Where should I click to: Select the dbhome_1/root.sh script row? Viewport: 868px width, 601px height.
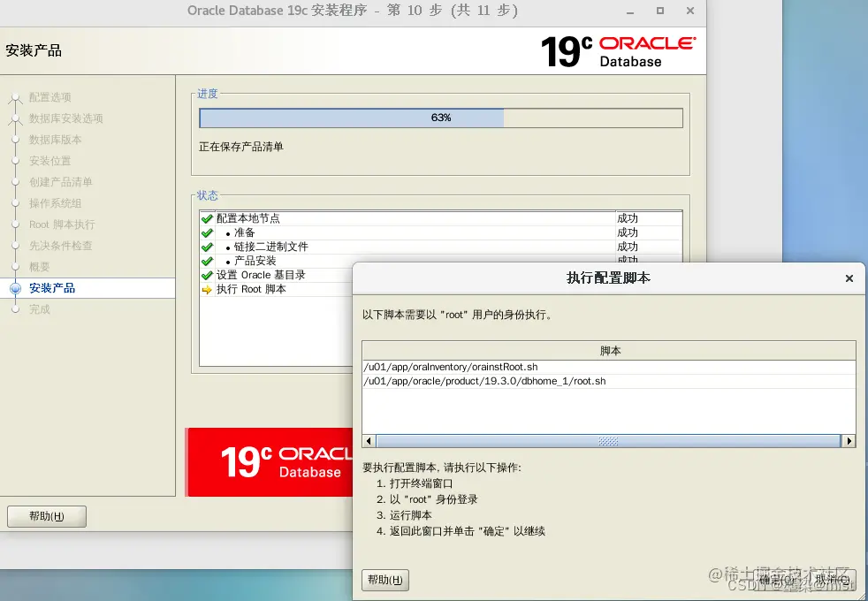click(x=609, y=381)
